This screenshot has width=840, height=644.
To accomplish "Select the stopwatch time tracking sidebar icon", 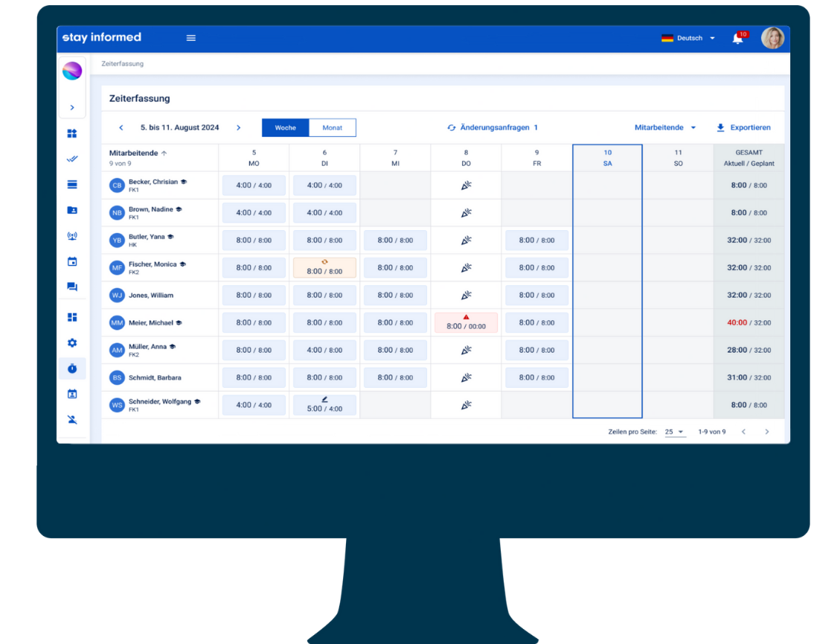I will click(x=72, y=369).
